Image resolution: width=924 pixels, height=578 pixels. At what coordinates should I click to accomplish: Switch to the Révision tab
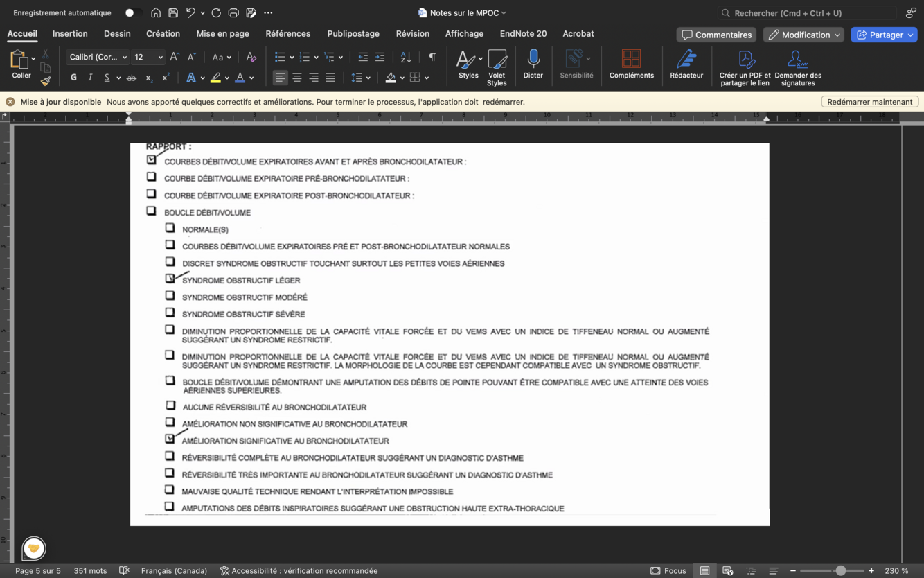tap(413, 33)
